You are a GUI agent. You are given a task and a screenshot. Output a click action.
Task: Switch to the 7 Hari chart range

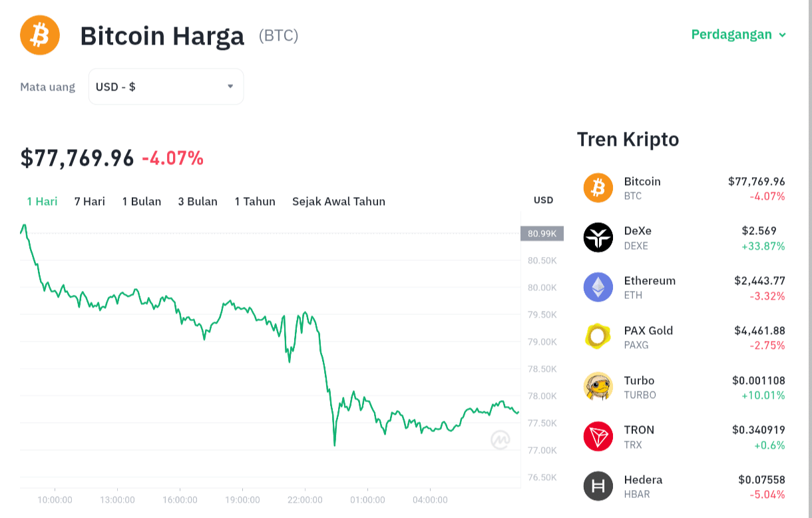pos(90,201)
